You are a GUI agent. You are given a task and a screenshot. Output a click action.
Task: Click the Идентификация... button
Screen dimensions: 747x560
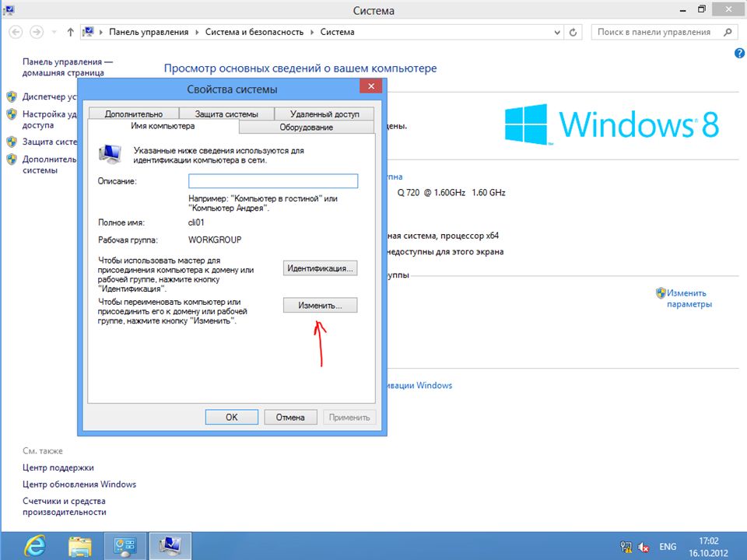pos(320,268)
